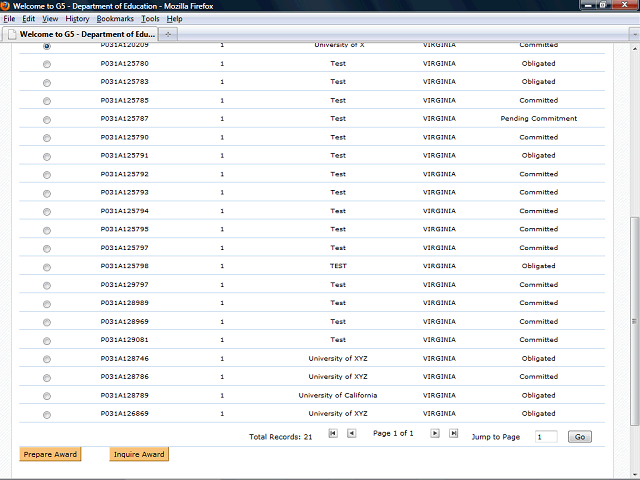Click the Prepare Award button
Screen dimensions: 640x480
(50, 454)
